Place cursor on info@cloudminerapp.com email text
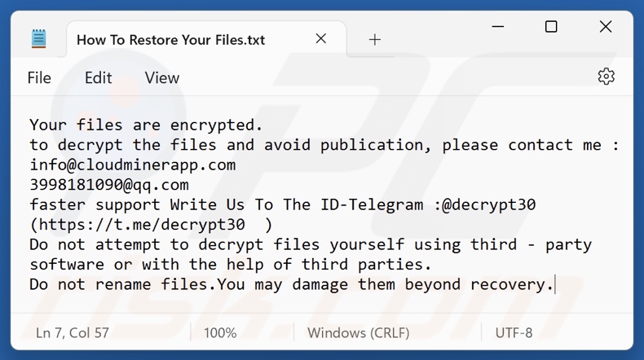 132,165
